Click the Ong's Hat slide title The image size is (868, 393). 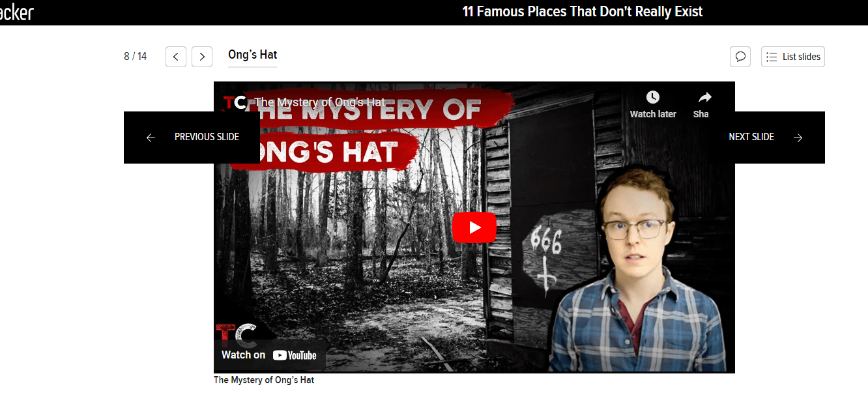point(253,55)
